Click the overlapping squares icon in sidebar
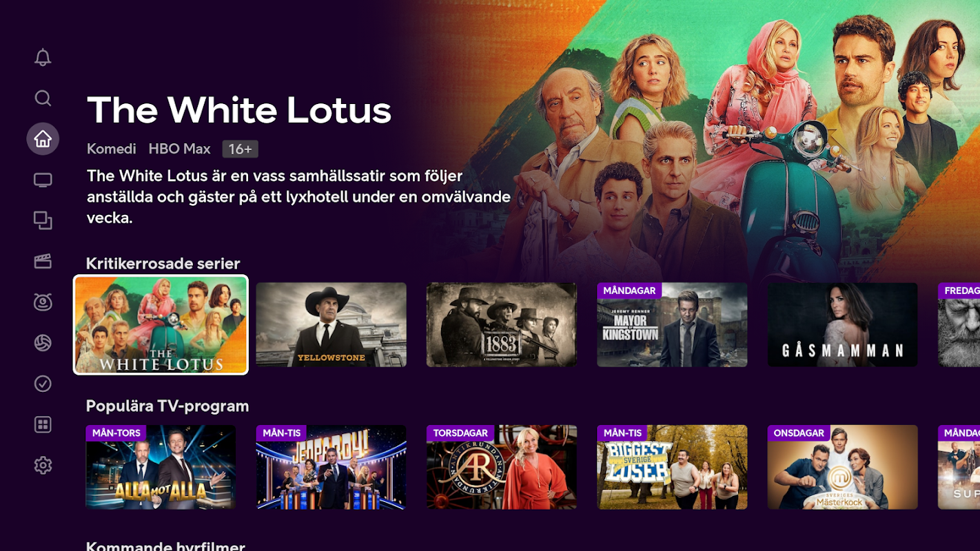The width and height of the screenshot is (980, 551). pos(43,220)
